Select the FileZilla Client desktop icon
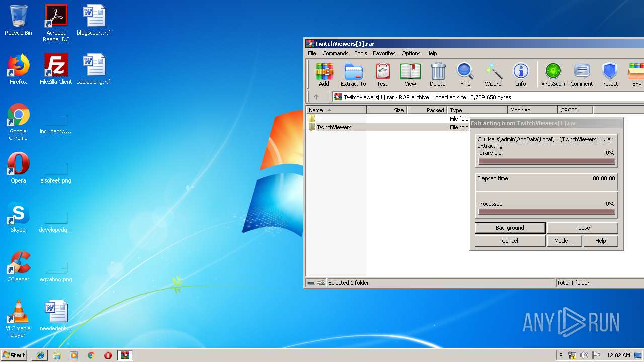 pyautogui.click(x=56, y=69)
